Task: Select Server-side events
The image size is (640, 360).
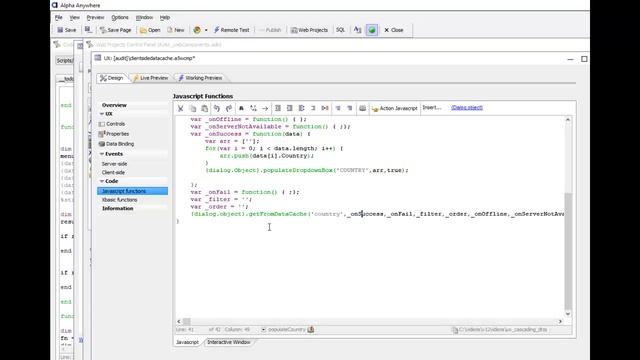Action: (x=114, y=164)
